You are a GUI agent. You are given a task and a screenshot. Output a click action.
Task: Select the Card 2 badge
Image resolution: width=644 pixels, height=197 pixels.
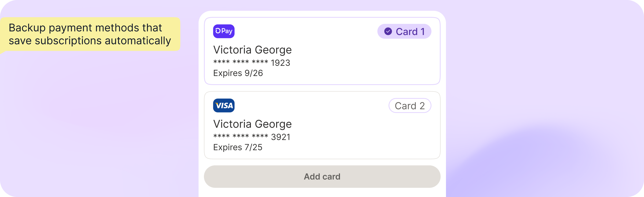pyautogui.click(x=410, y=105)
